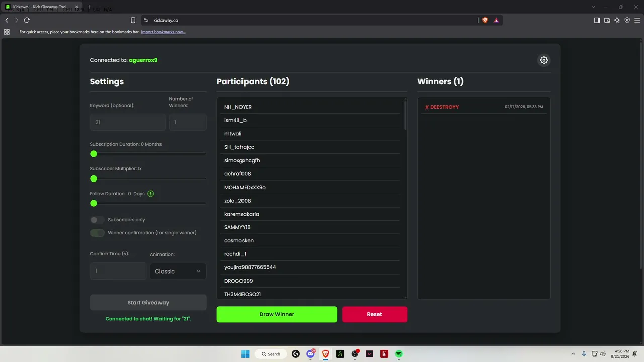
Task: Click the Import bookmarks now link
Action: pyautogui.click(x=163, y=32)
